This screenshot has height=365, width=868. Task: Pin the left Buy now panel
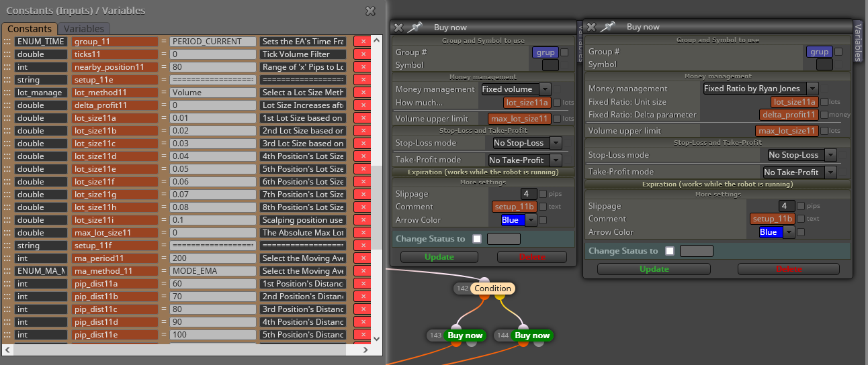(x=417, y=28)
